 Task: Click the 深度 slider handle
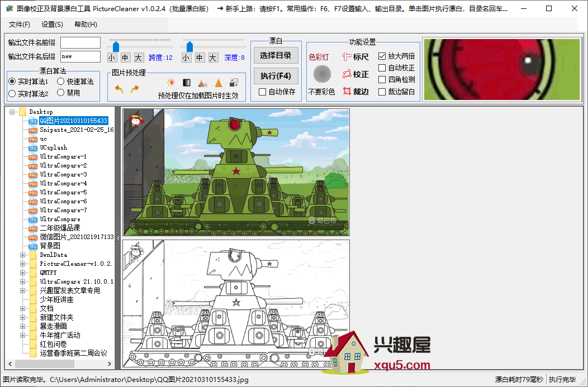point(189,46)
